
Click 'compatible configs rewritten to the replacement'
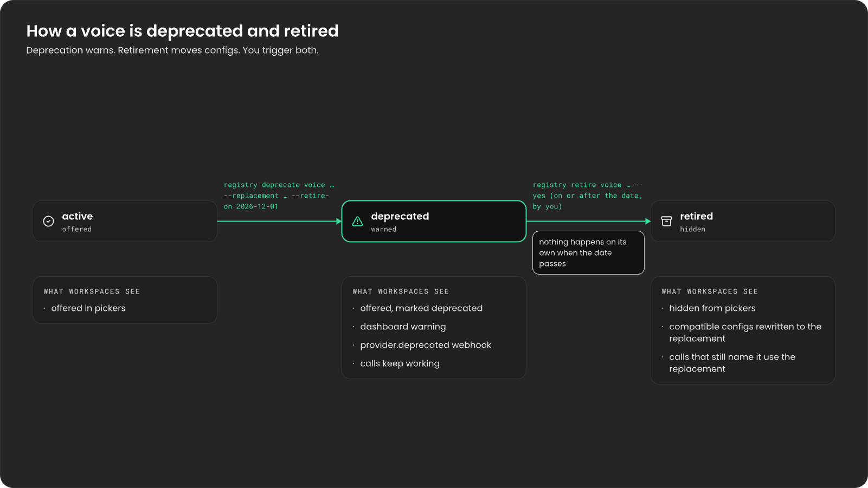point(745,333)
